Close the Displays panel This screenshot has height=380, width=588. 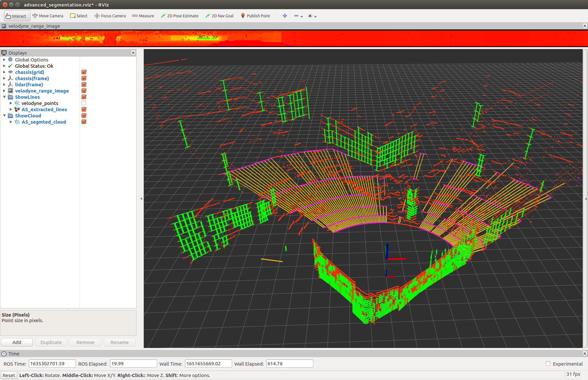pyautogui.click(x=133, y=53)
